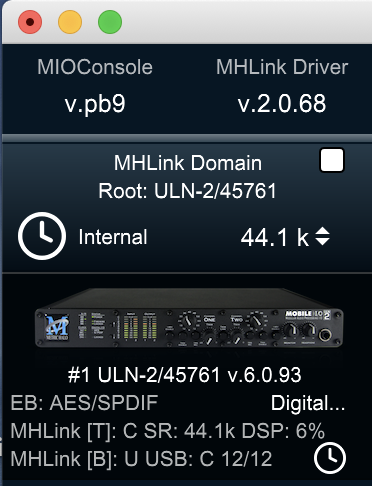The image size is (372, 486).
Task: Click the DSP: 6% usage readout
Action: (x=283, y=431)
